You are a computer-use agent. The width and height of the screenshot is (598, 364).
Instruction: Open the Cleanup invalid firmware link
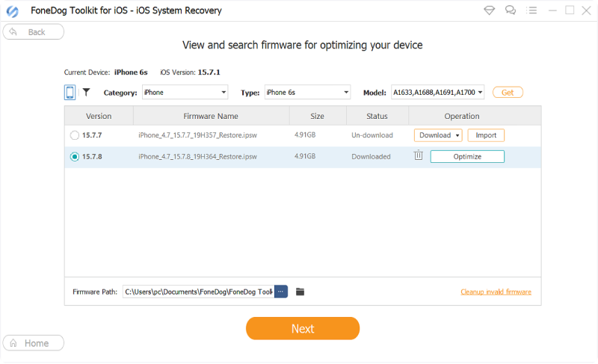[496, 292]
